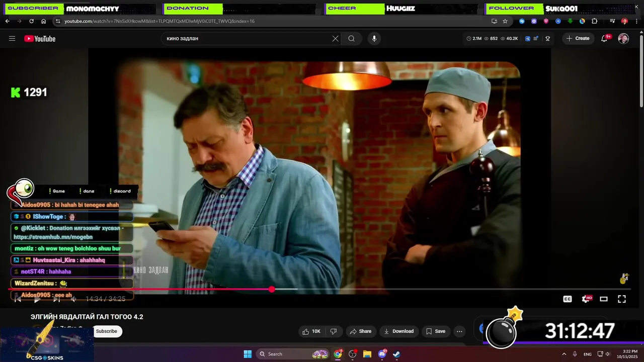Click the 40.2K views stat

click(509, 39)
